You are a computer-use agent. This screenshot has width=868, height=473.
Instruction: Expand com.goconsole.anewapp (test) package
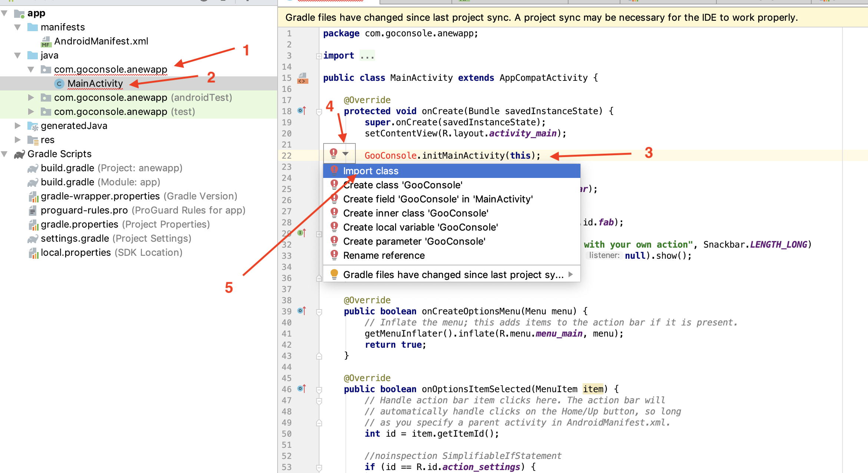(31, 112)
